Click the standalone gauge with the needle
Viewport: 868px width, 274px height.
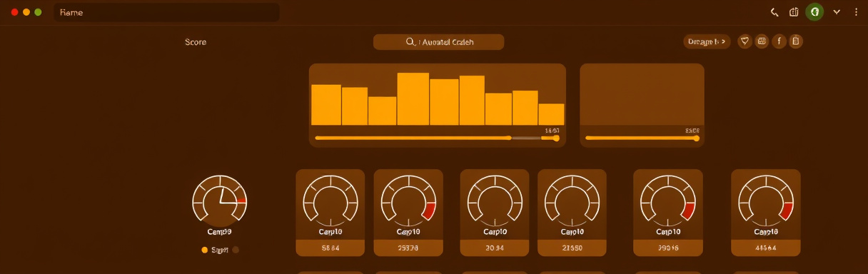[219, 201]
